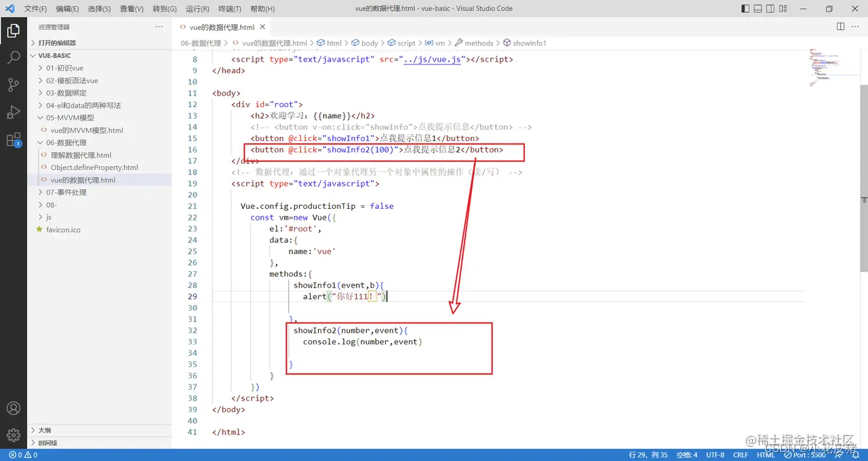Expand the 04-el和data的两种写法 folder
This screenshot has height=461, width=868.
coord(99,105)
